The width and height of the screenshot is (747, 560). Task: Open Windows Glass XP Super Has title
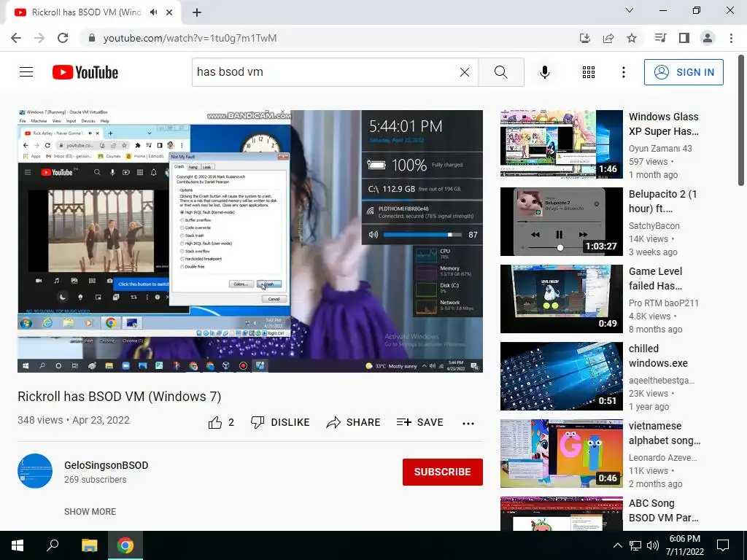[664, 124]
